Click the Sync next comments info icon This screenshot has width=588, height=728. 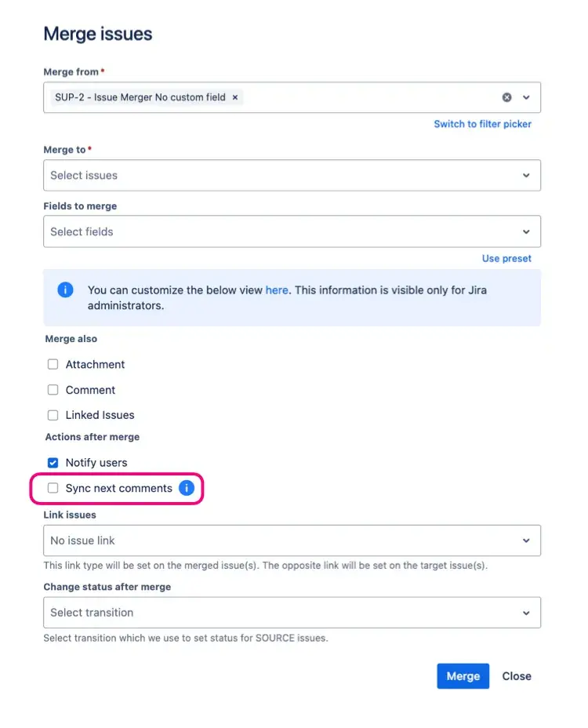coord(187,488)
